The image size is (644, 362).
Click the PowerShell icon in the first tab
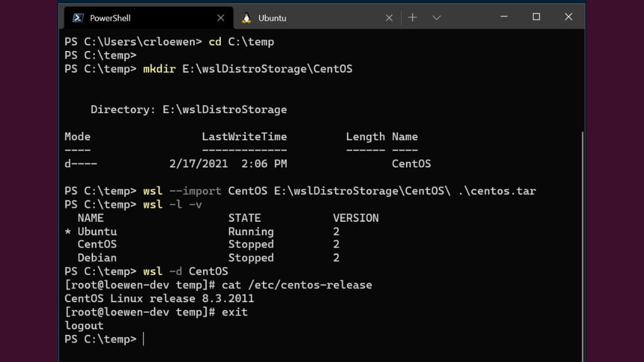pos(78,18)
